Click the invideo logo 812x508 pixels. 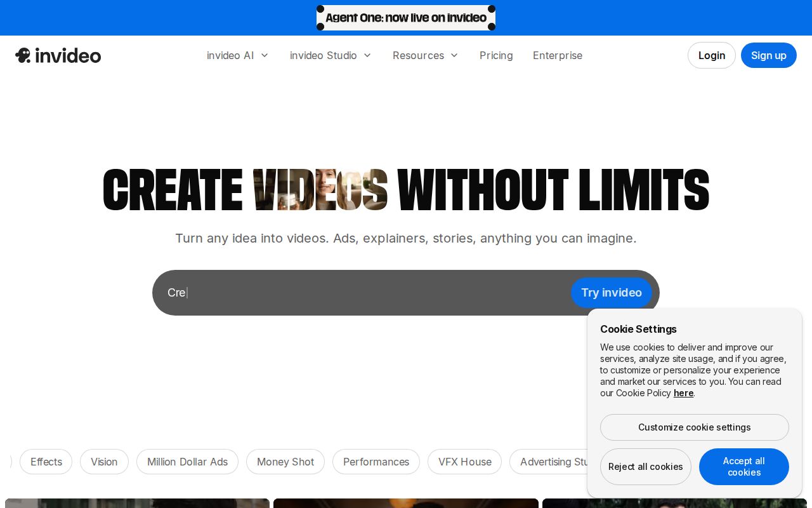pos(58,55)
